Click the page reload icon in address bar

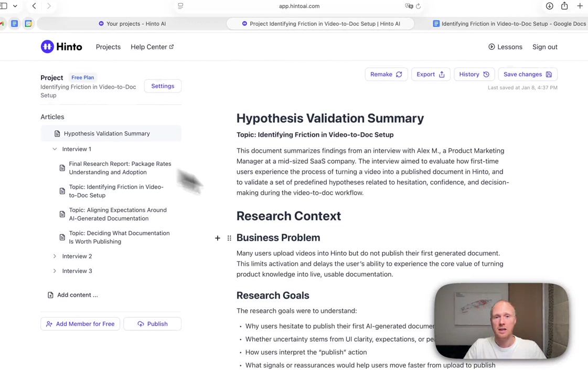(418, 6)
